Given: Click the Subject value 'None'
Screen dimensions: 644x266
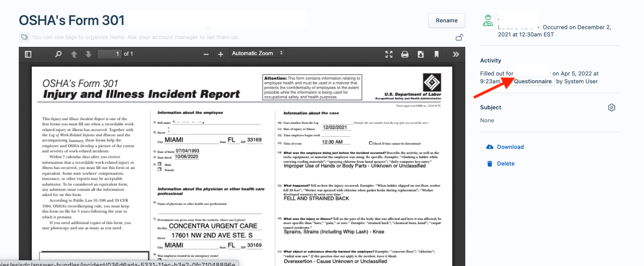Looking at the screenshot, I should click(487, 120).
